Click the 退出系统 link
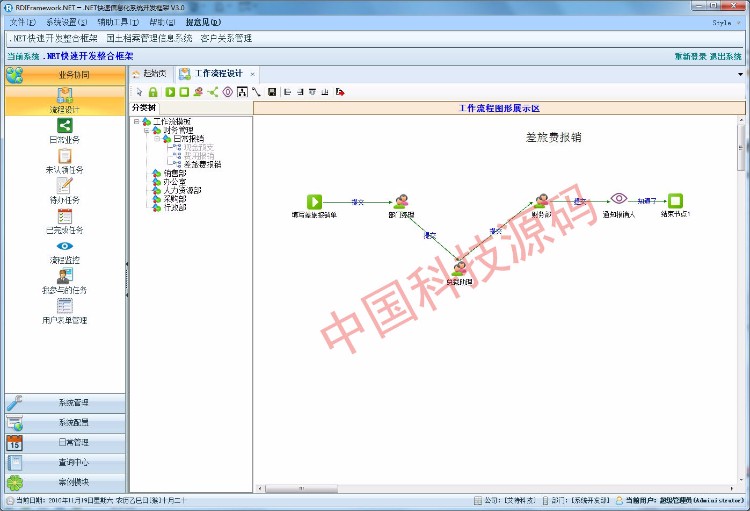750x511 pixels. click(x=726, y=56)
